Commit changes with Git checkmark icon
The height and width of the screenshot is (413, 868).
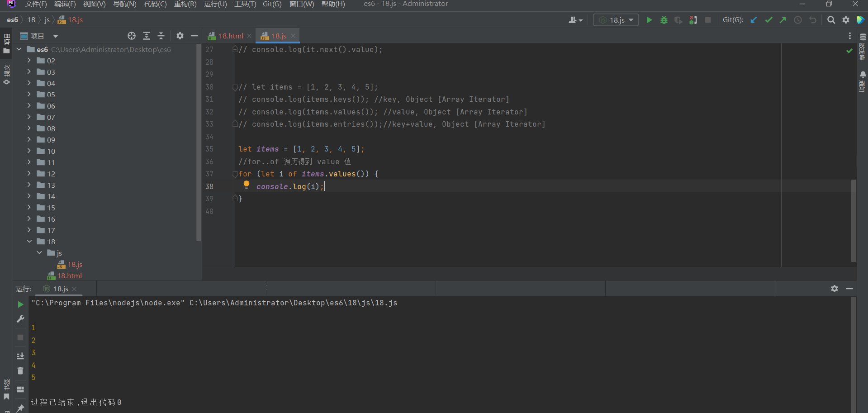pos(768,20)
